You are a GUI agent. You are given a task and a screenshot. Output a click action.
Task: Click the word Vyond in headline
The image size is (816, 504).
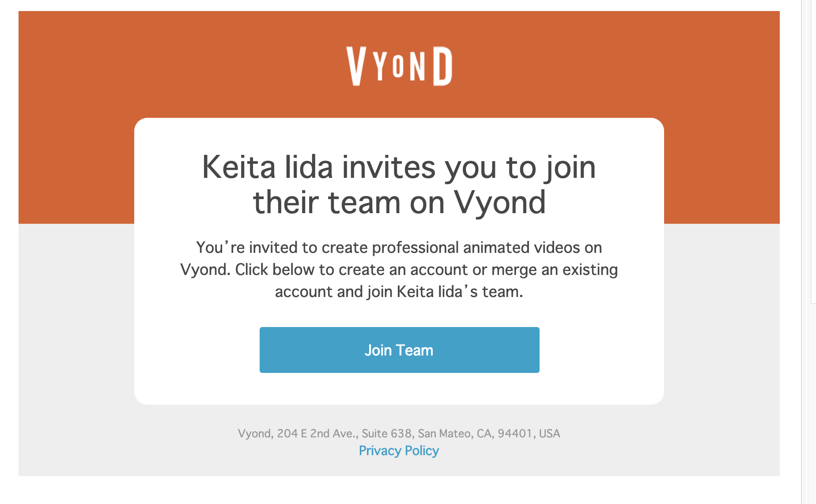(x=500, y=202)
